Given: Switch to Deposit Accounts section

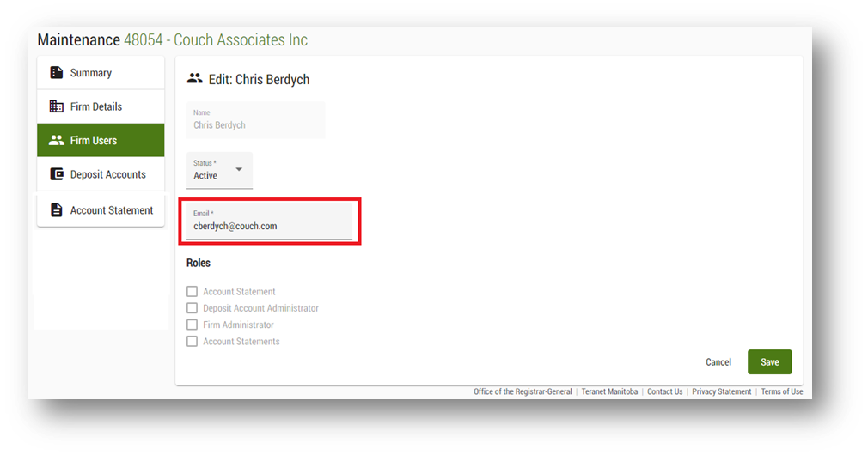Looking at the screenshot, I should click(x=101, y=174).
